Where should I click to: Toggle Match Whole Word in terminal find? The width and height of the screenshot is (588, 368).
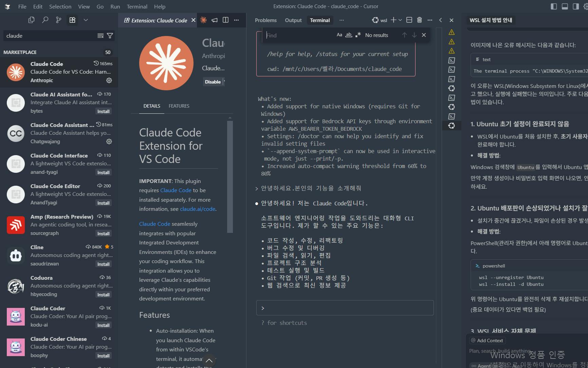tap(349, 35)
